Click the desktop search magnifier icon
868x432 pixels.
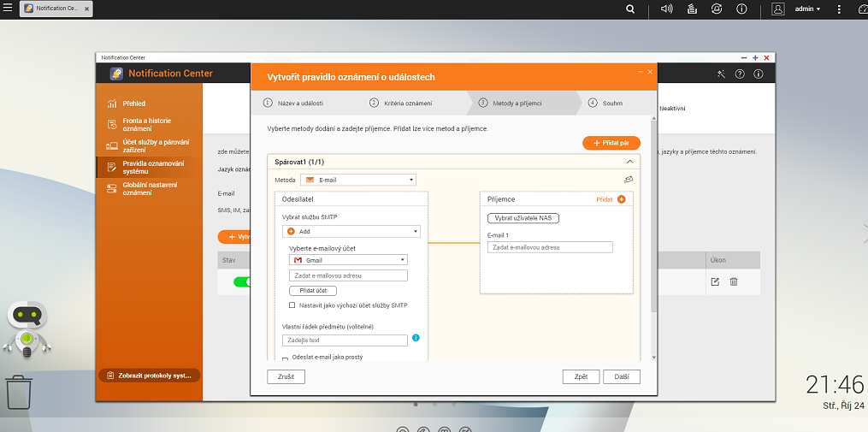(630, 9)
